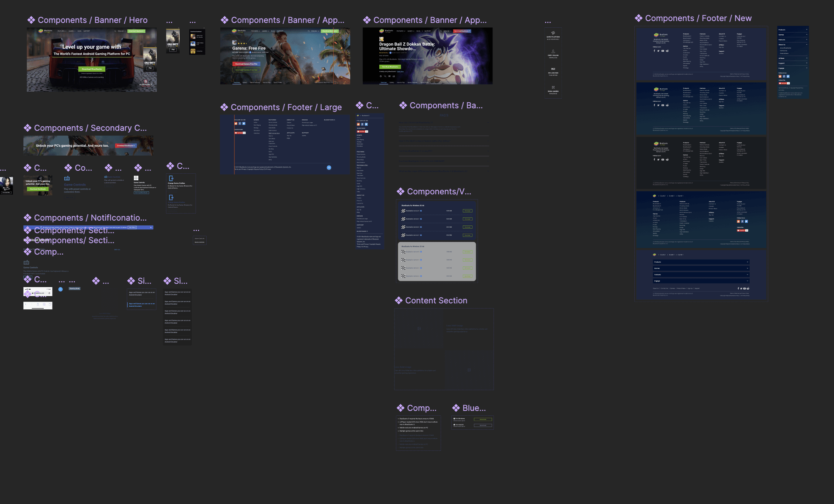Screen dimensions: 834x504
Task: Click Reddit icon in Footer Large component
Action: click(x=236, y=124)
